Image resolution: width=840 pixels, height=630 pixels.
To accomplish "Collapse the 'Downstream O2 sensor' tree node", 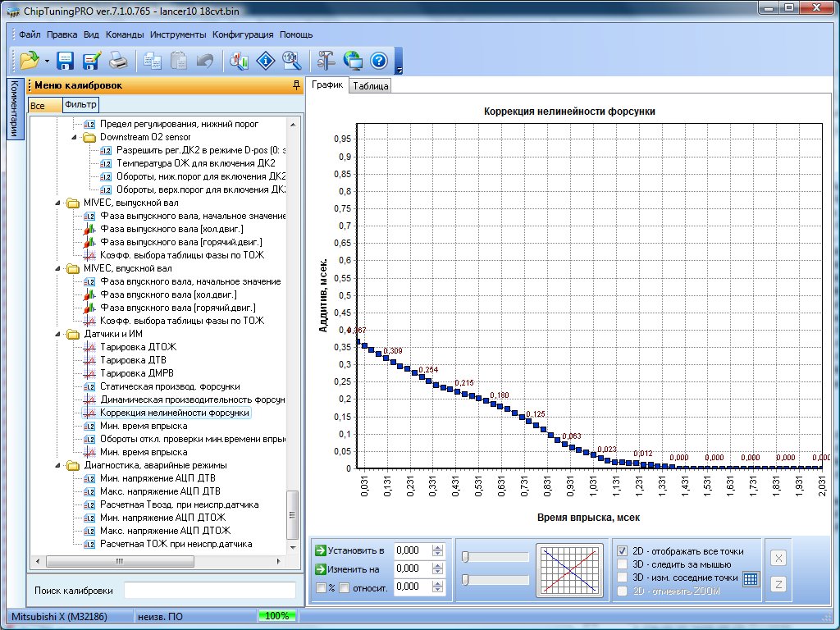I will point(74,137).
